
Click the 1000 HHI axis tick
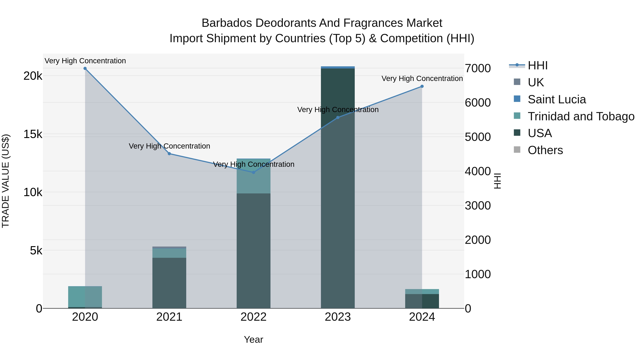(x=478, y=274)
